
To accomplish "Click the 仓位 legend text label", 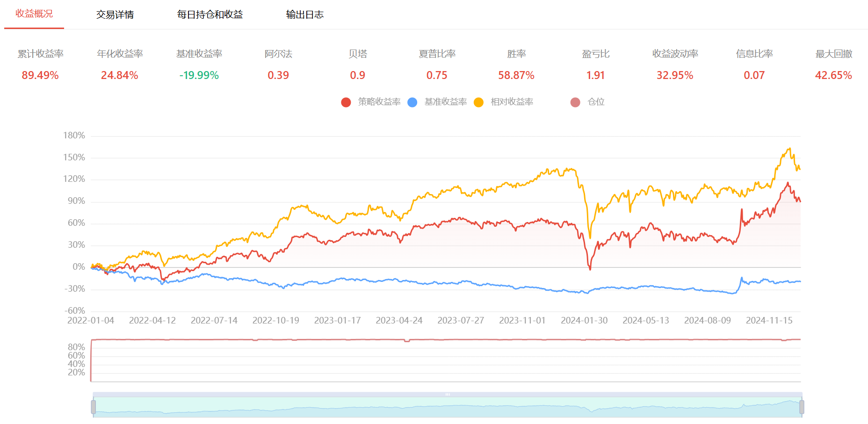I will (596, 102).
